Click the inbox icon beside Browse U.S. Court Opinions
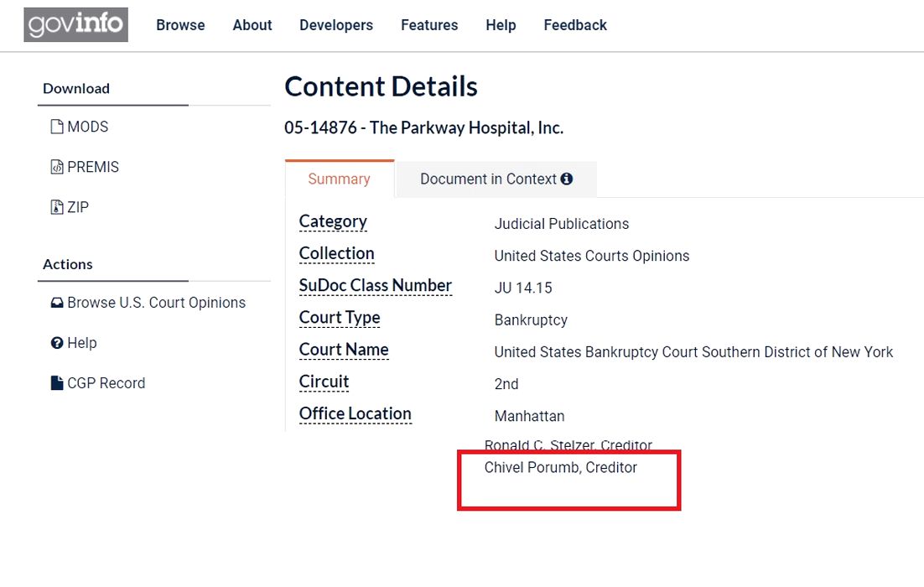 point(57,303)
